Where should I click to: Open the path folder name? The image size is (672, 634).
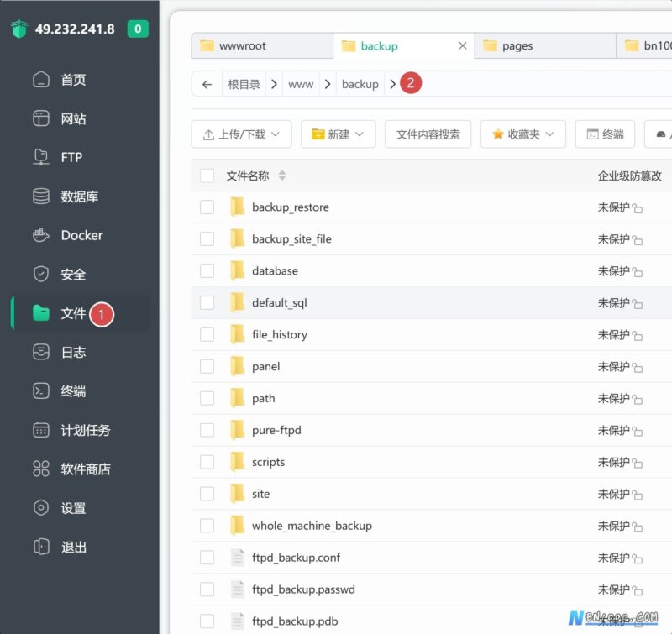tap(263, 398)
